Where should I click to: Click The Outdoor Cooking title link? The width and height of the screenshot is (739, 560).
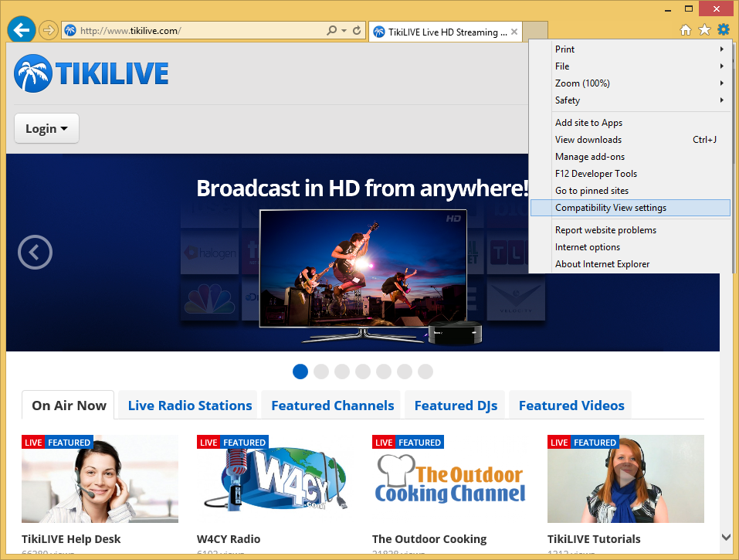point(429,539)
